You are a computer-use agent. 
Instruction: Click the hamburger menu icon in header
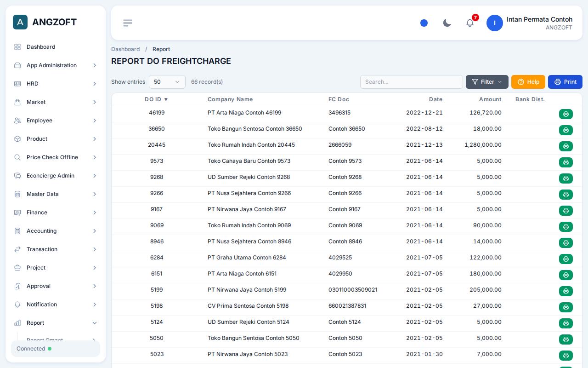tap(128, 23)
